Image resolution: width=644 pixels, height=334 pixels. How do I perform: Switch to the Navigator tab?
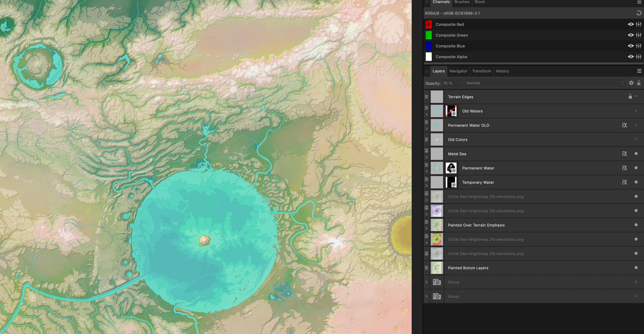point(458,71)
